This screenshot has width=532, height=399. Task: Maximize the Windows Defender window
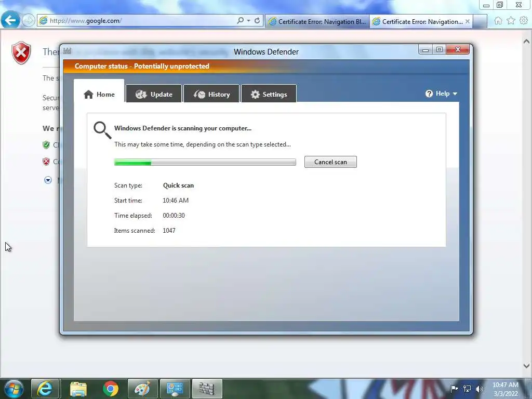[x=440, y=50]
